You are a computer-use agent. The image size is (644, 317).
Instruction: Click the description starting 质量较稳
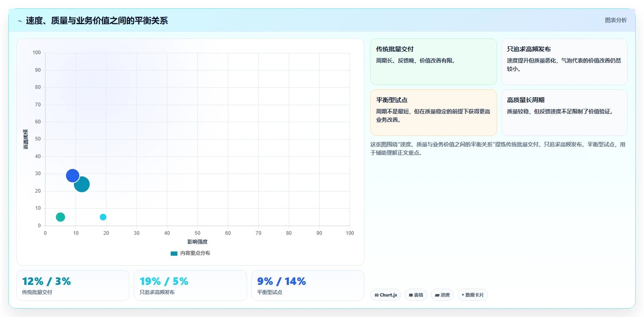(x=561, y=111)
